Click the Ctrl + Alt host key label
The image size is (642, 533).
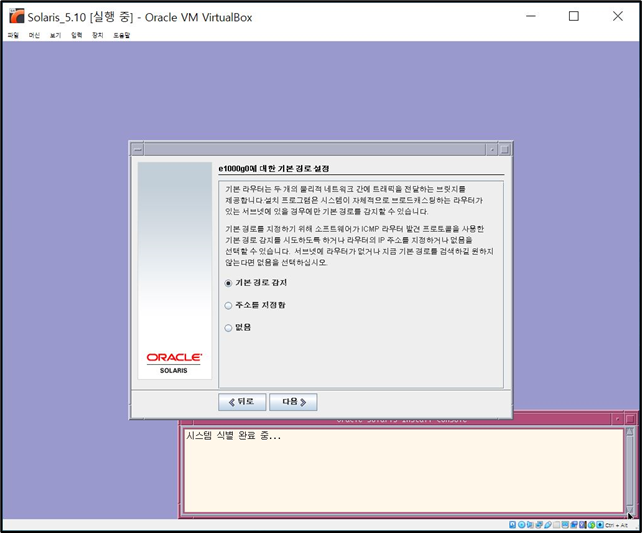[x=617, y=525]
